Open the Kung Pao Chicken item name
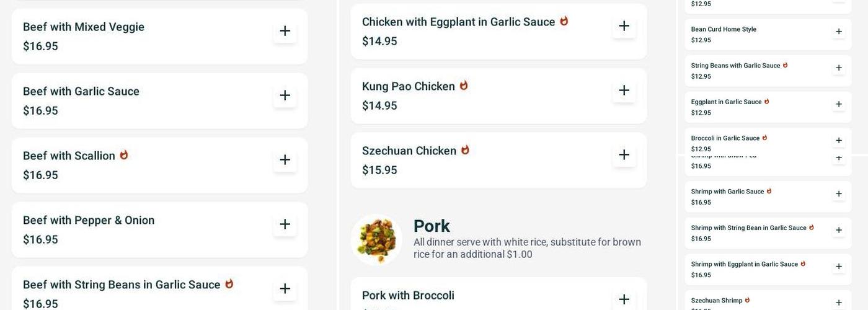The width and height of the screenshot is (868, 310). pyautogui.click(x=409, y=87)
